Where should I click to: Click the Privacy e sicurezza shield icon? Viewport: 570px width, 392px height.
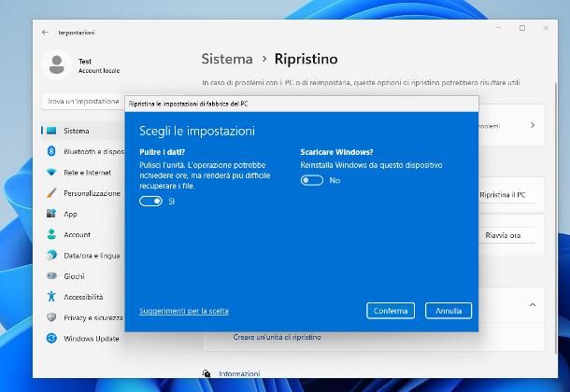[x=51, y=317]
